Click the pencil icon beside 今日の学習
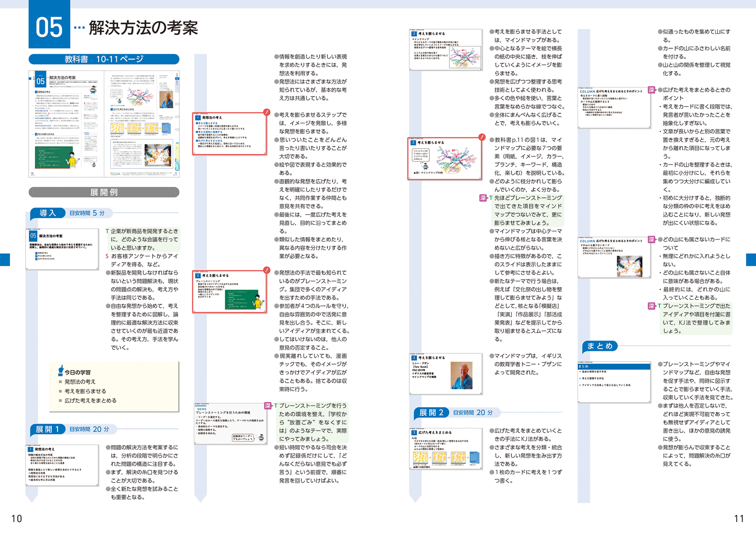 pyautogui.click(x=60, y=371)
